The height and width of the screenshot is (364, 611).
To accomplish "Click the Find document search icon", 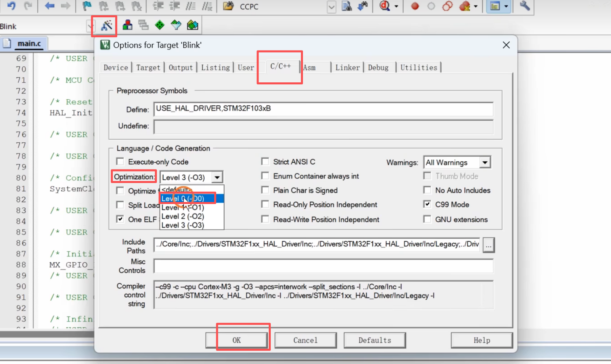I will click(x=347, y=6).
